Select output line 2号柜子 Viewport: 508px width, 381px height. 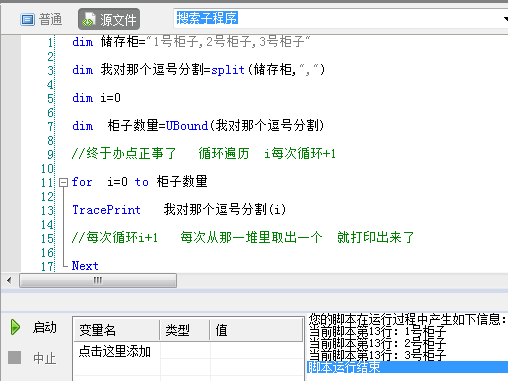pyautogui.click(x=377, y=343)
